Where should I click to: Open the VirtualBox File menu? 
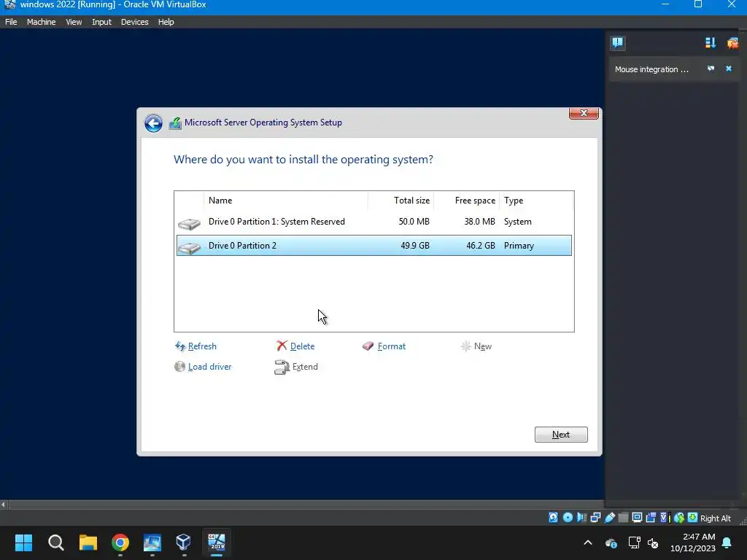coord(11,22)
